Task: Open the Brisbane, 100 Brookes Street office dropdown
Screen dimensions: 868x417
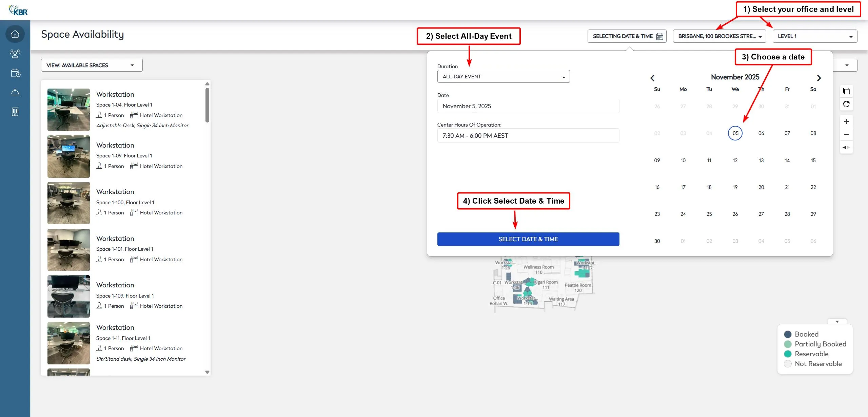Action: pos(719,36)
